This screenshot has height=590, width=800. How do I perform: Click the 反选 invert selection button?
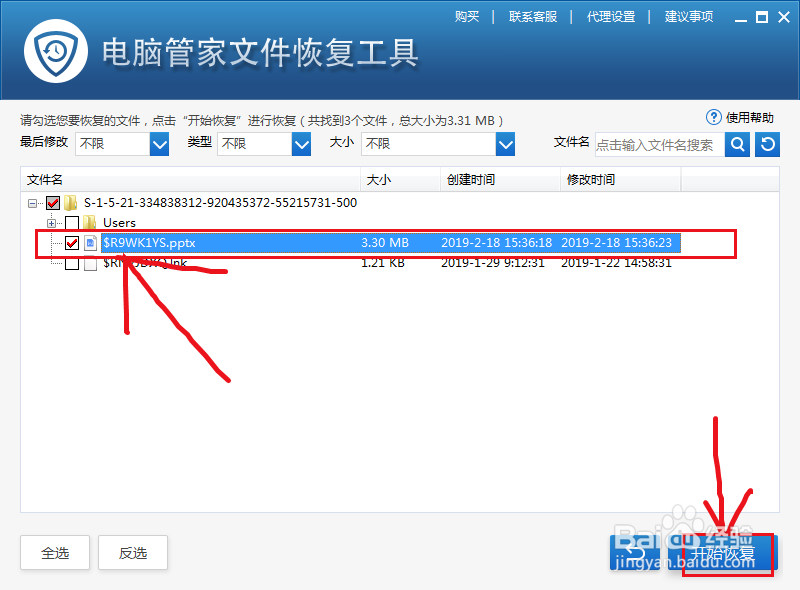click(x=133, y=553)
